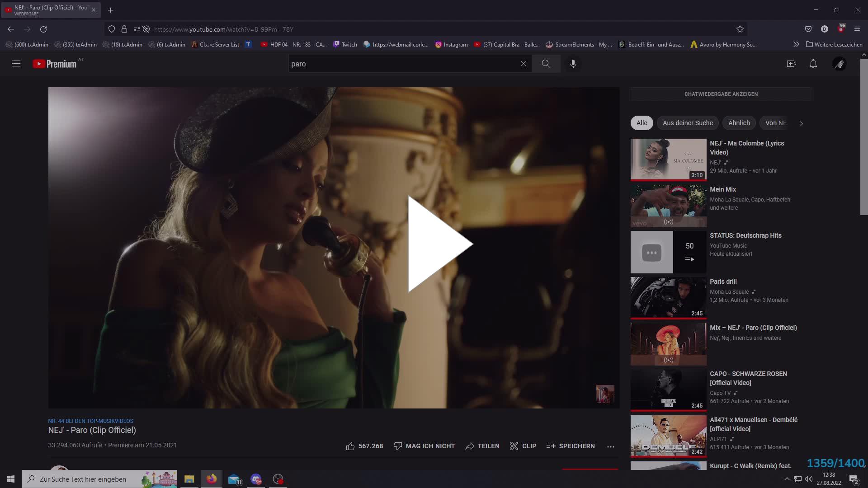The height and width of the screenshot is (488, 868).
Task: Activate voice search with the microphone icon
Action: tap(573, 64)
